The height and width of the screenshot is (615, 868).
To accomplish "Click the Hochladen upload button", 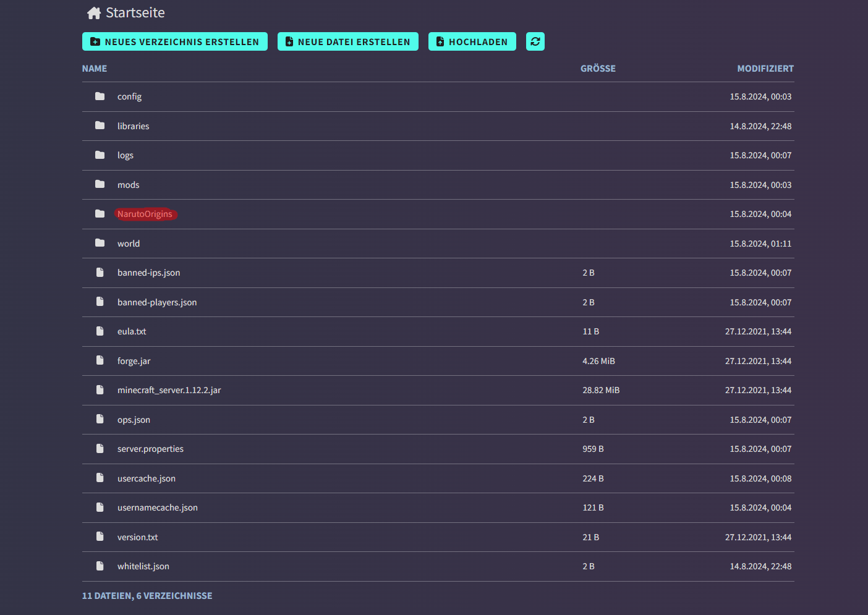I will point(472,41).
